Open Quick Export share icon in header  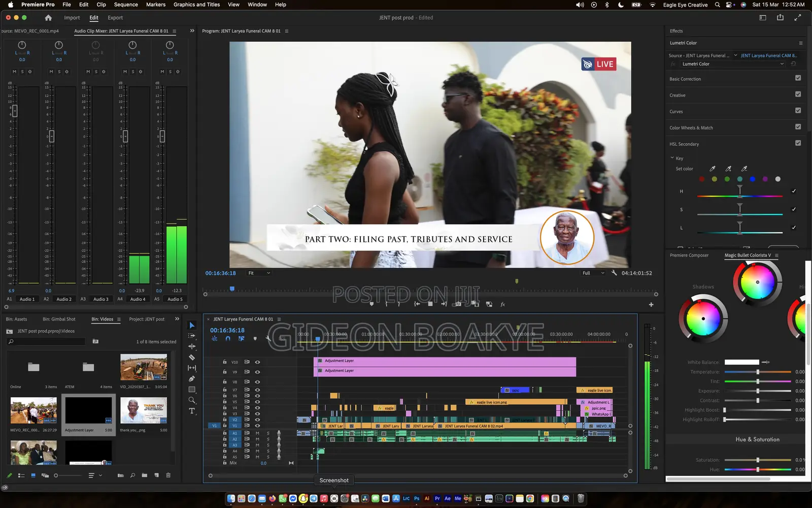pyautogui.click(x=780, y=17)
